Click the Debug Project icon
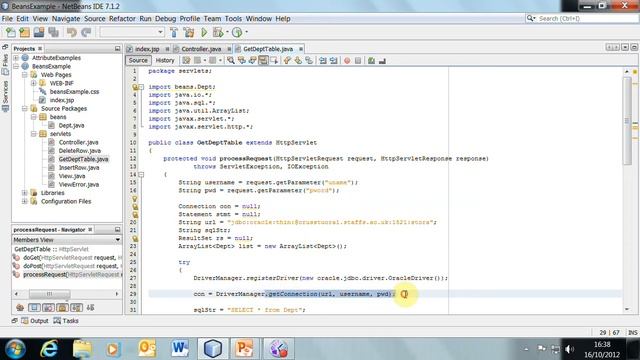640x360 pixels. pos(218,32)
